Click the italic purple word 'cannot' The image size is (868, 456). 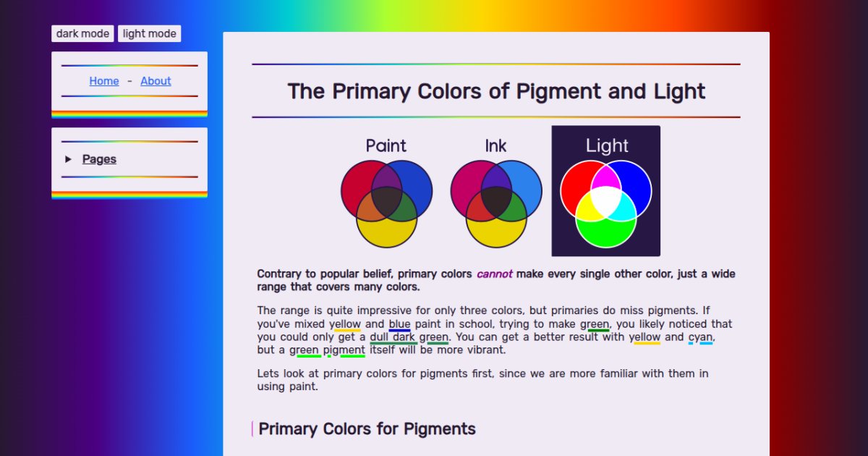coord(494,274)
